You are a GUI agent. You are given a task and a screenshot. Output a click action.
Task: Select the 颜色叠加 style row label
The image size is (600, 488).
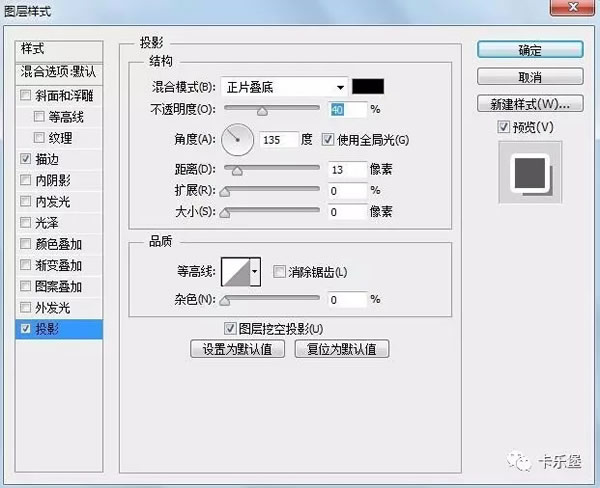pyautogui.click(x=59, y=244)
